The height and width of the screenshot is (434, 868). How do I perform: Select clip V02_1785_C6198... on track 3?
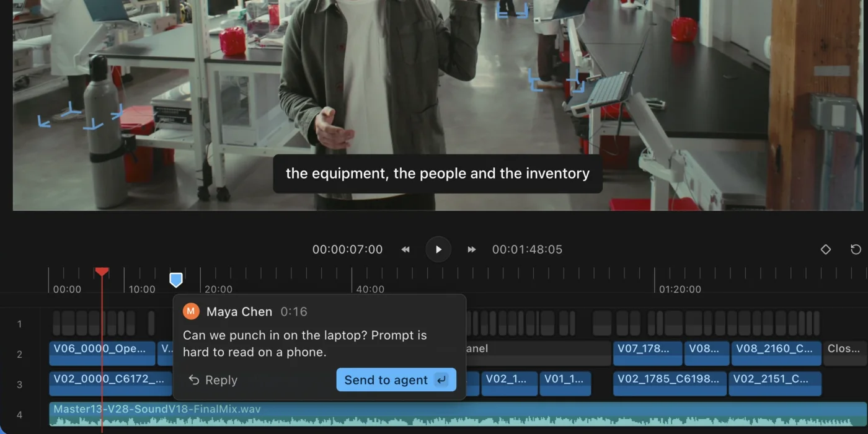(x=670, y=384)
